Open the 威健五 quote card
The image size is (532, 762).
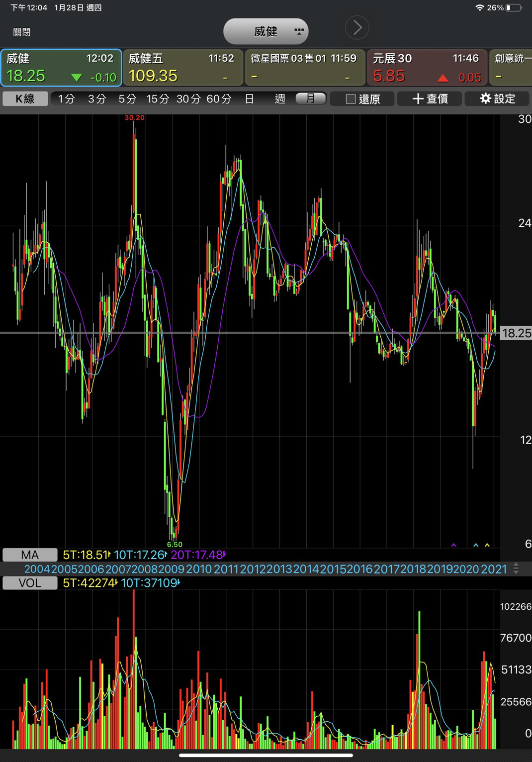click(x=182, y=68)
